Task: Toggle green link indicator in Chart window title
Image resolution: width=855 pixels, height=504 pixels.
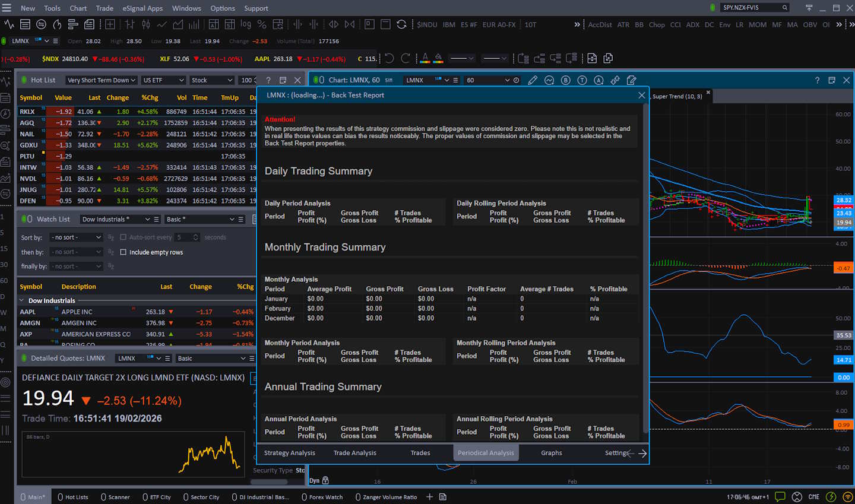Action: (x=315, y=80)
